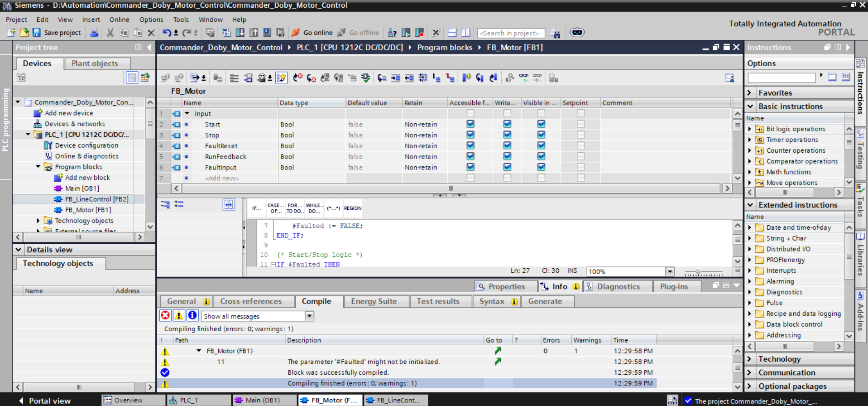Viewport: 868px width, 406px height.
Task: Adjust the editor zoom slider
Action: point(698,272)
